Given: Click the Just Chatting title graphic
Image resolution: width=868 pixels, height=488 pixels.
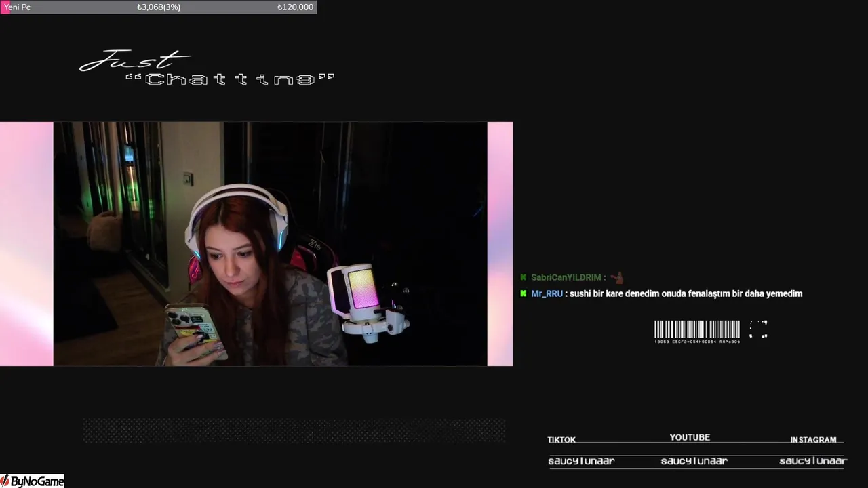Looking at the screenshot, I should coord(207,68).
